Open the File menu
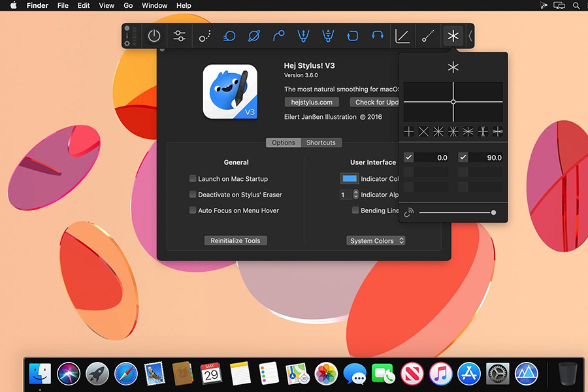Screen dimensions: 588x392 (x=63, y=6)
